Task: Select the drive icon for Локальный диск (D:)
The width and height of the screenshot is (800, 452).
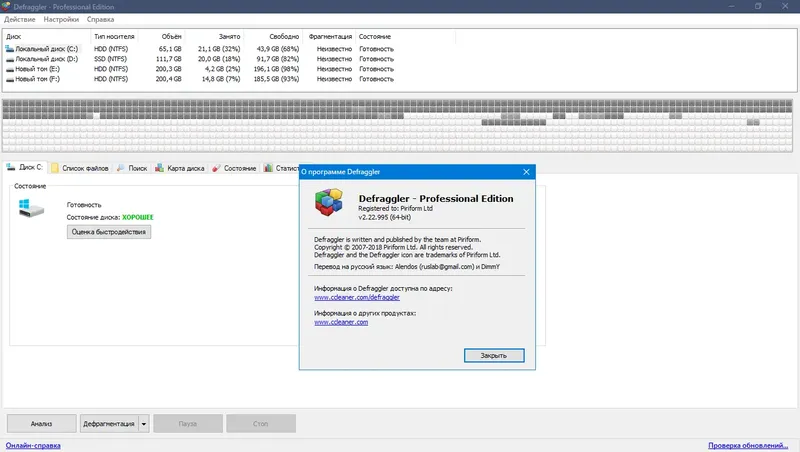Action: pos(10,59)
